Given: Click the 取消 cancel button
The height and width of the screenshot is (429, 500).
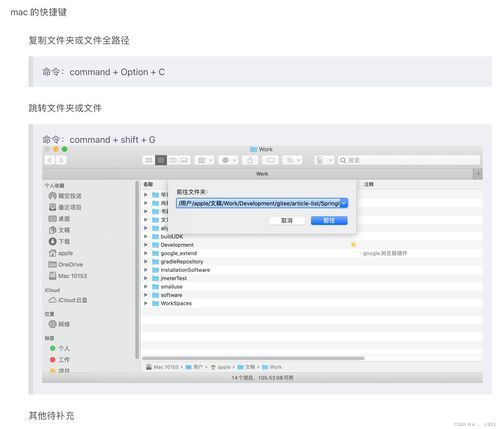Looking at the screenshot, I should pos(287,220).
